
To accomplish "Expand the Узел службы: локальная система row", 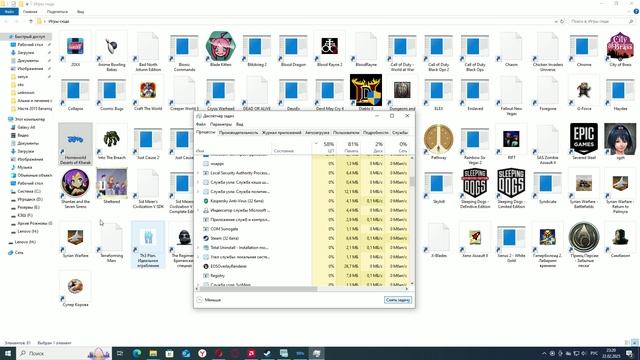I will click(198, 257).
